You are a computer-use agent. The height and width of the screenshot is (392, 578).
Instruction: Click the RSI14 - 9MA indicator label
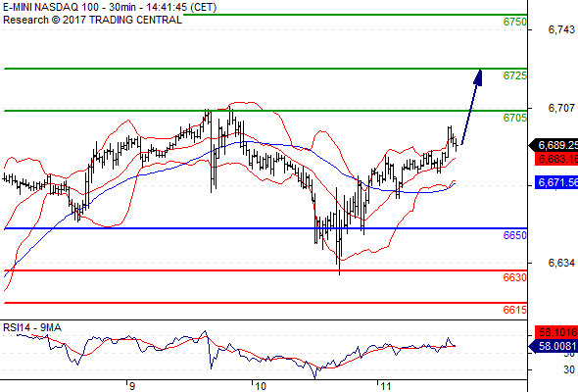coord(32,327)
